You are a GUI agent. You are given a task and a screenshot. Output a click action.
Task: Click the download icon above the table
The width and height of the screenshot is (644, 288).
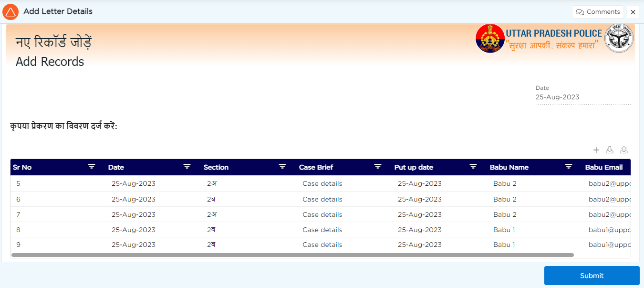pos(610,150)
